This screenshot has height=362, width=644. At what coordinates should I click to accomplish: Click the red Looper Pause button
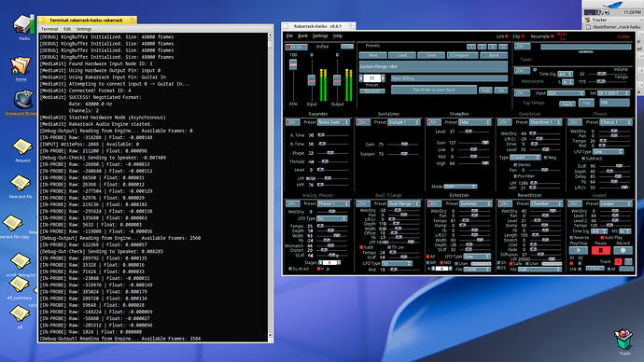tap(600, 250)
